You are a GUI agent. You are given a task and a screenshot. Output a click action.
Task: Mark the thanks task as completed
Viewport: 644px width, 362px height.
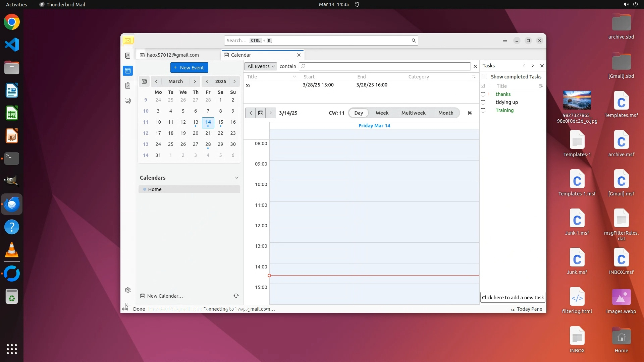coord(483,94)
